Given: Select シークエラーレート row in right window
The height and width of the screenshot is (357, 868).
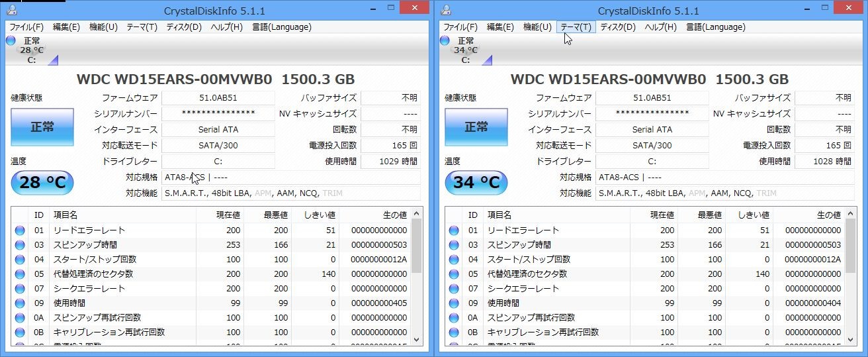Looking at the screenshot, I should pyautogui.click(x=645, y=289).
